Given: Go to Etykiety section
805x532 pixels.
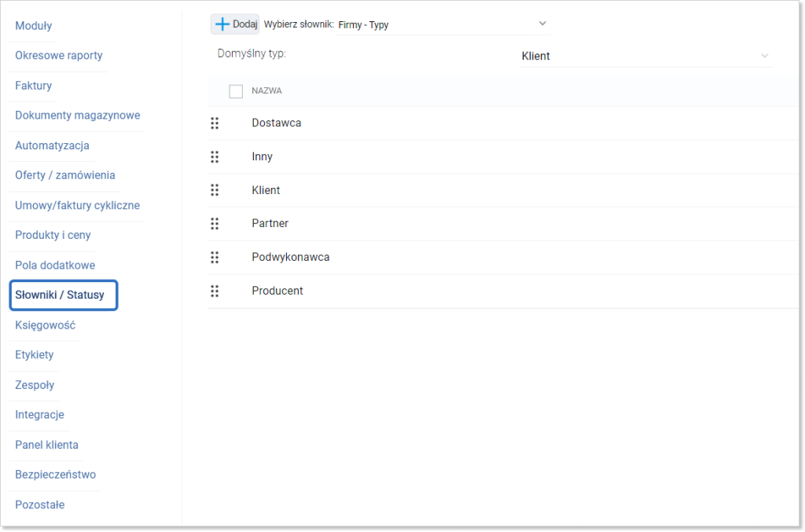Looking at the screenshot, I should click(34, 355).
